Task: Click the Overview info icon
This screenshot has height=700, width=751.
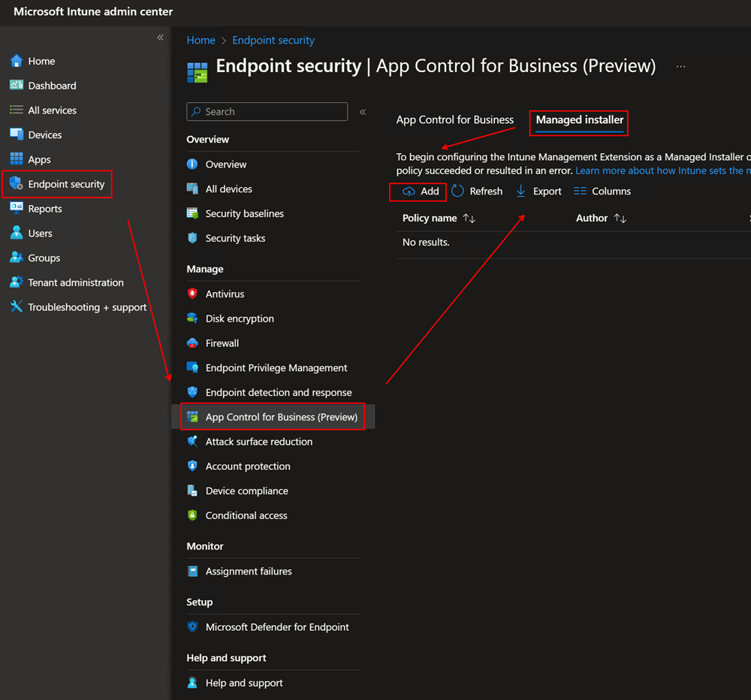Action: pos(192,164)
